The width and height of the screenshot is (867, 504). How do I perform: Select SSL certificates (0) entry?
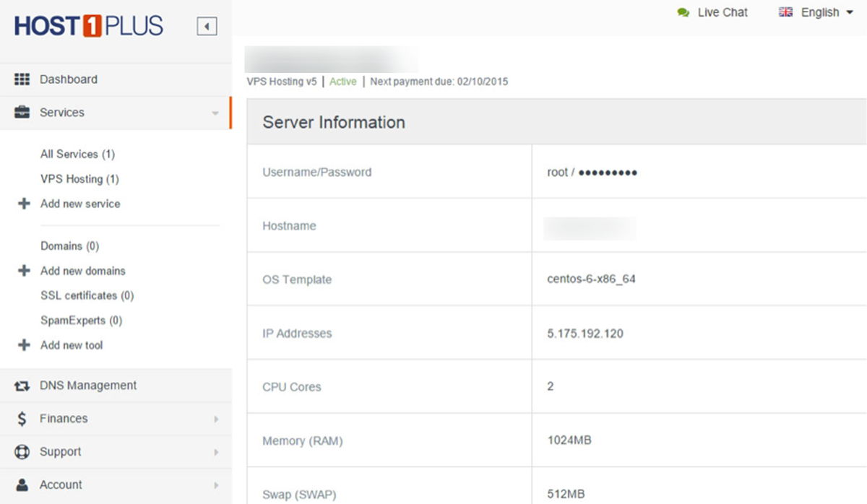87,295
